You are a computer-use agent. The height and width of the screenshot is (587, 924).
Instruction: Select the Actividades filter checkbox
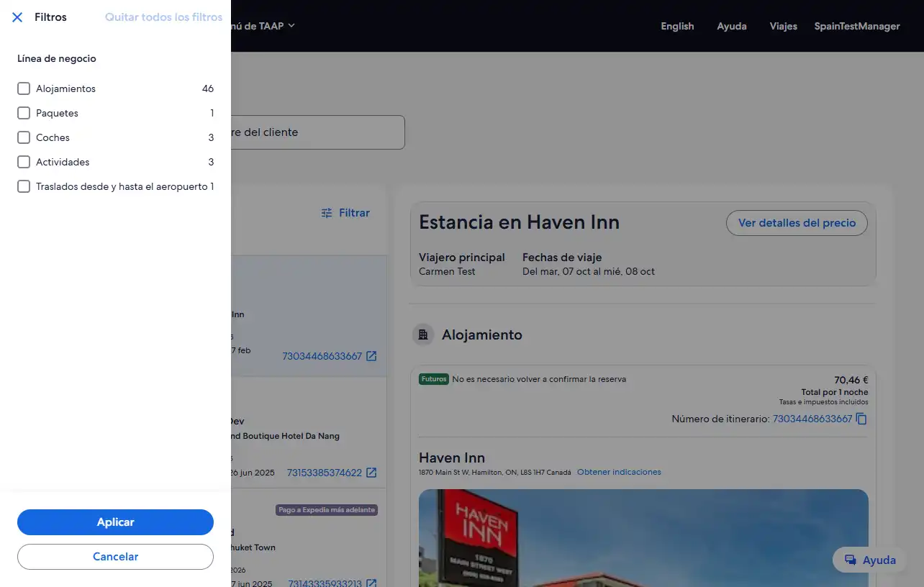pyautogui.click(x=24, y=162)
